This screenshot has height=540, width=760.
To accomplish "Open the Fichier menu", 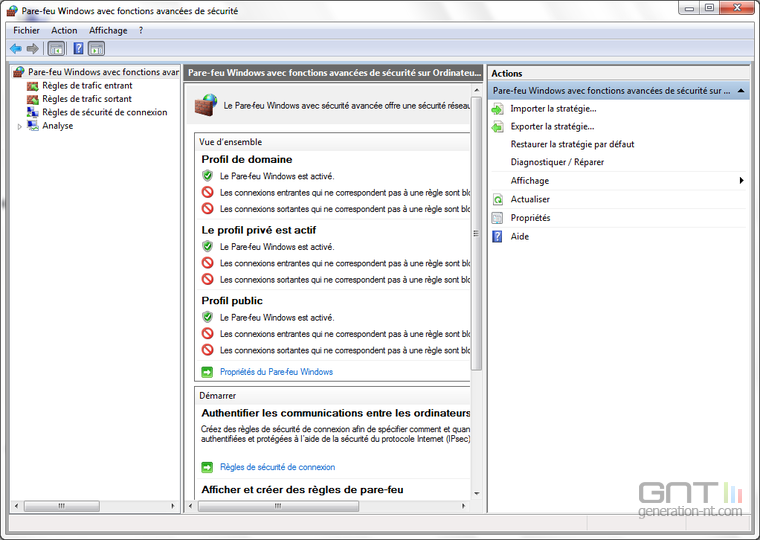I will tap(26, 31).
